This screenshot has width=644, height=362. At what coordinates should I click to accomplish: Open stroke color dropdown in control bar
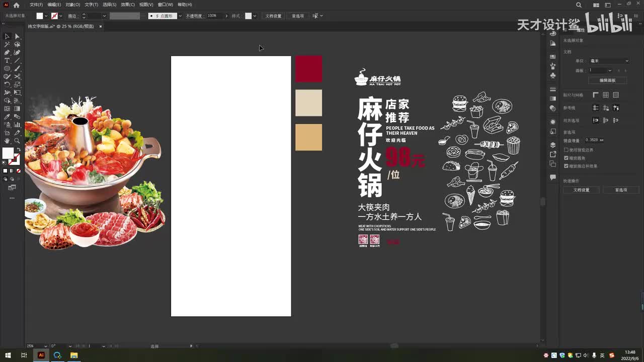[x=61, y=16]
